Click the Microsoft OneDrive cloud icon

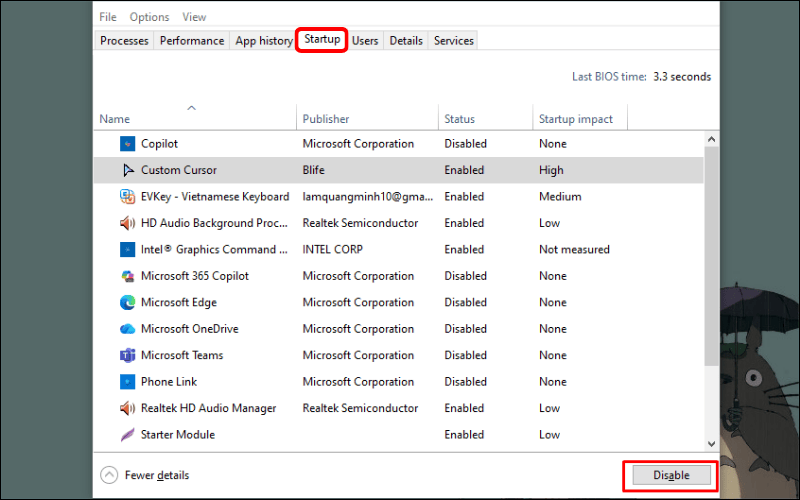(127, 329)
